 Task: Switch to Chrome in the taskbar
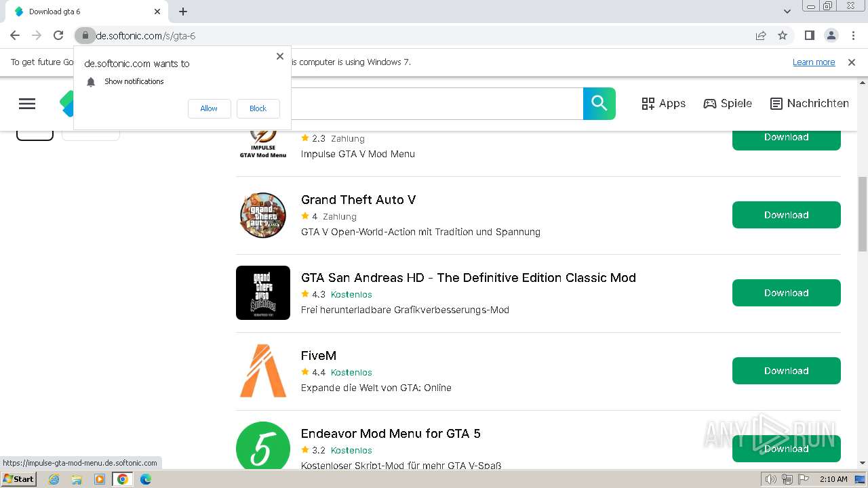pyautogui.click(x=123, y=479)
